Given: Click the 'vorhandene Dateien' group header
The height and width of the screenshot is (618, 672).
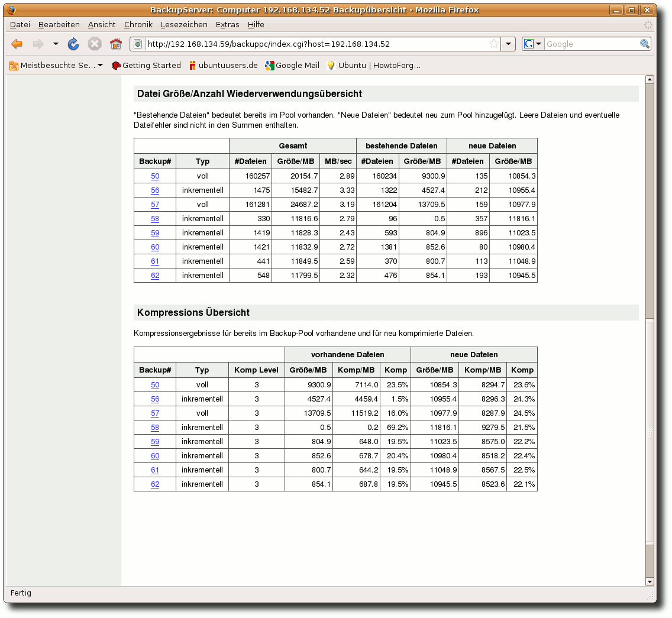Looking at the screenshot, I should [x=348, y=354].
